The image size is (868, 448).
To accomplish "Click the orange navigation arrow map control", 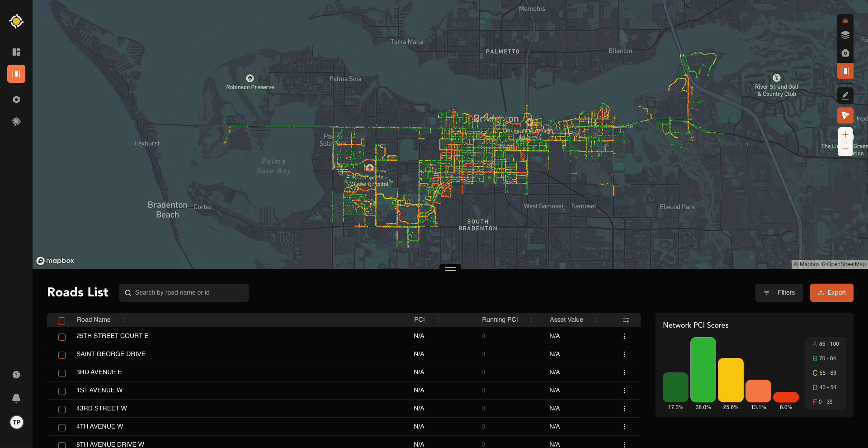I will [846, 115].
